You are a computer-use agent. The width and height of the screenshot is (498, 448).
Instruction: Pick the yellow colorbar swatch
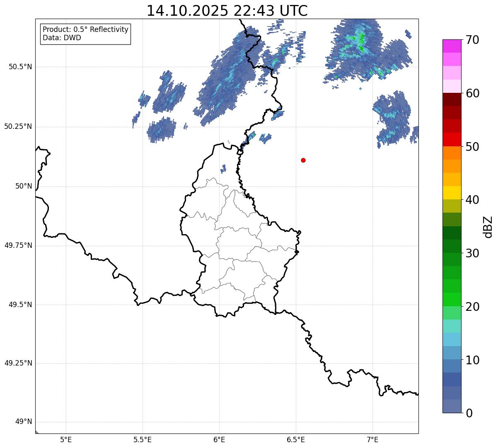[452, 193]
